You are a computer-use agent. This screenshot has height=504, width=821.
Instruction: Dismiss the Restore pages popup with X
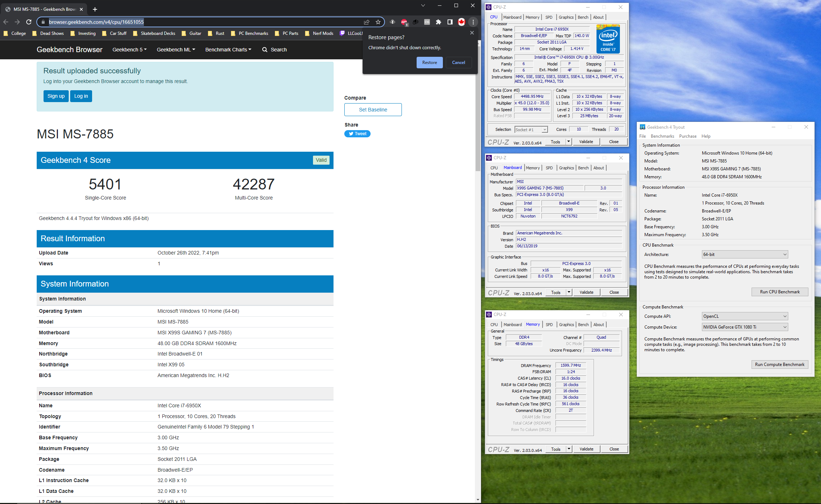point(472,33)
